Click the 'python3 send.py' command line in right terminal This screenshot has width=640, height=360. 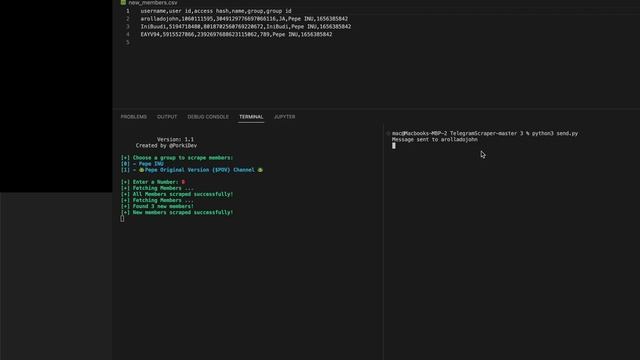click(485, 133)
